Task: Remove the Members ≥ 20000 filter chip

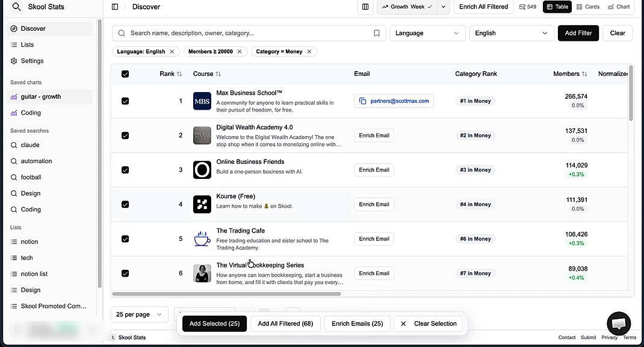Action: (x=240, y=52)
